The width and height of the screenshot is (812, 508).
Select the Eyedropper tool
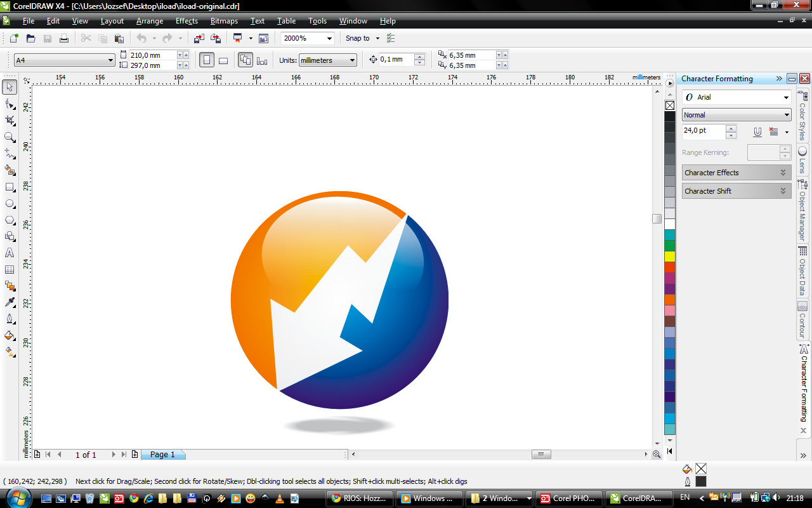tap(10, 302)
